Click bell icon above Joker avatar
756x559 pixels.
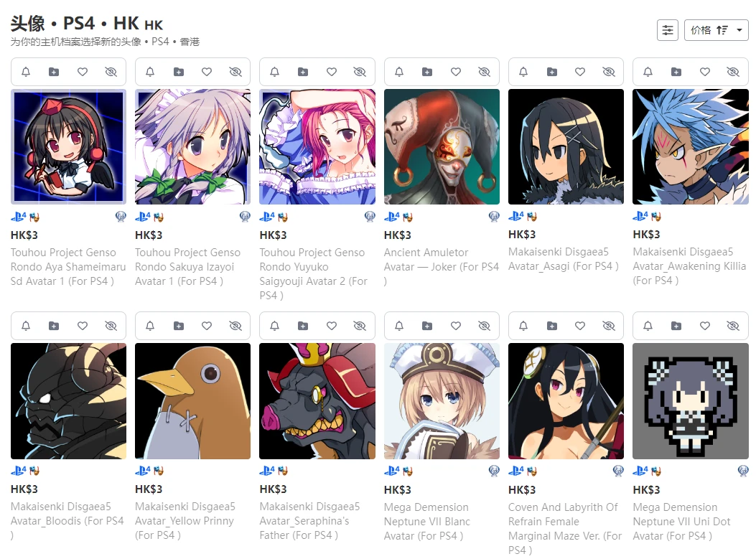[x=399, y=72]
